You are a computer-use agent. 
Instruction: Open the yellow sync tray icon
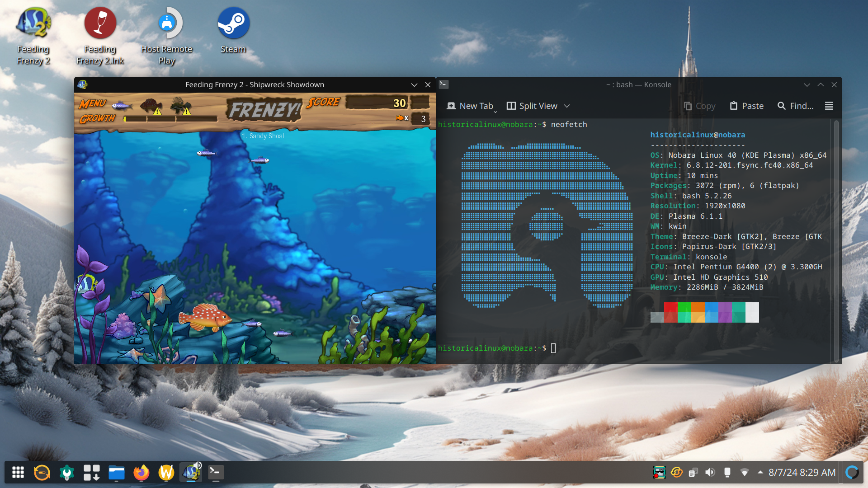(x=677, y=472)
